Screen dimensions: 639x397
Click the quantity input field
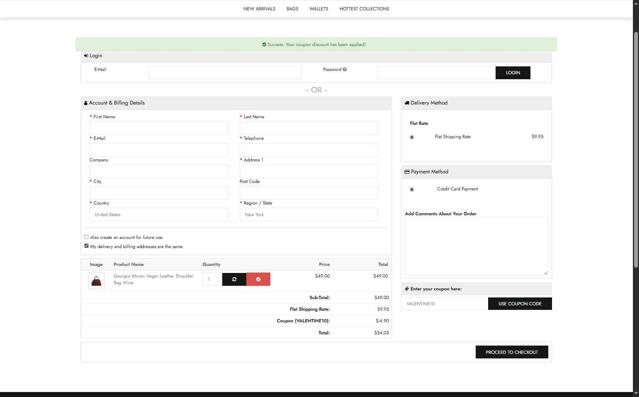[212, 279]
